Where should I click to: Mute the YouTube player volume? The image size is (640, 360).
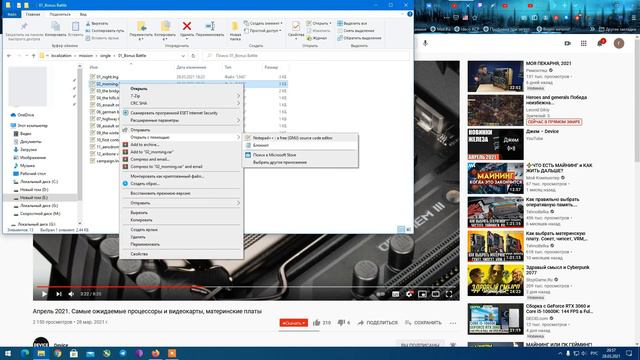(x=71, y=294)
